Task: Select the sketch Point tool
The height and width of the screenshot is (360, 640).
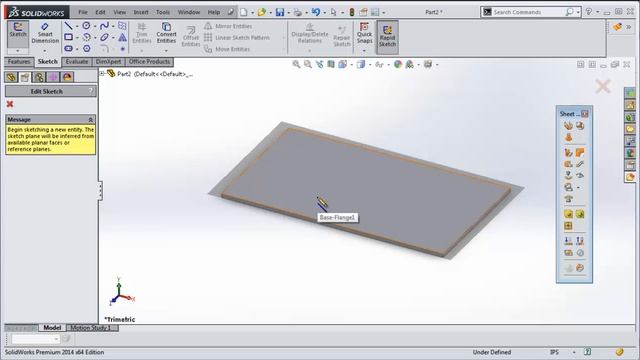Action: point(122,49)
